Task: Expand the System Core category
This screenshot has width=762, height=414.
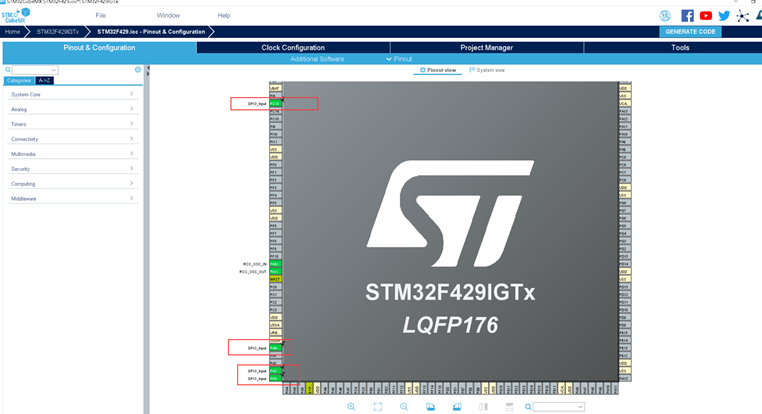Action: point(72,94)
